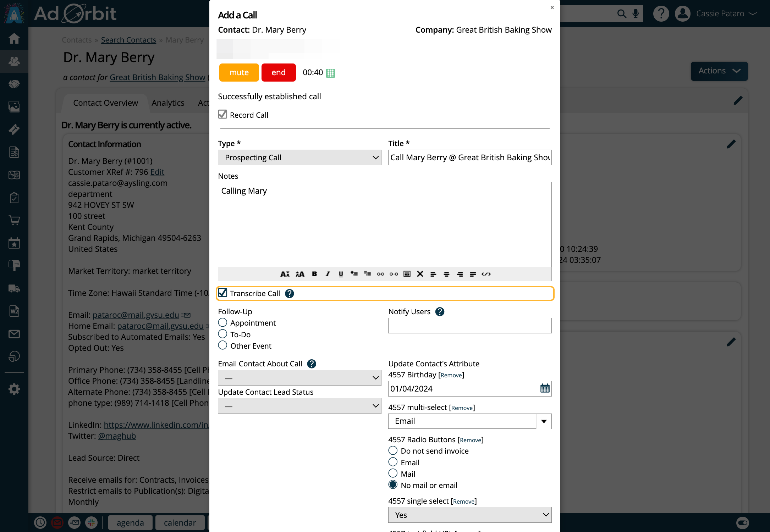Open the call Type dropdown showing Prospecting Call
This screenshot has width=770, height=532.
pyautogui.click(x=299, y=157)
